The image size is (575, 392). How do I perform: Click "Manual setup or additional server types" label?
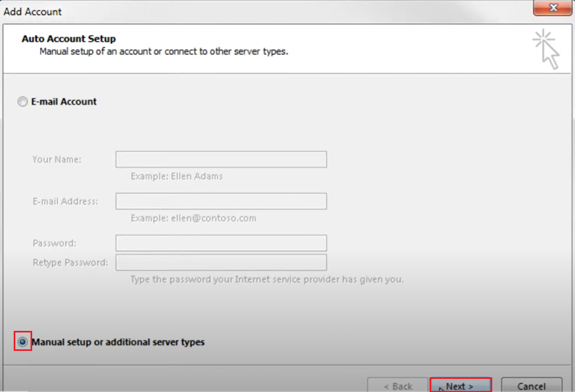coord(118,342)
